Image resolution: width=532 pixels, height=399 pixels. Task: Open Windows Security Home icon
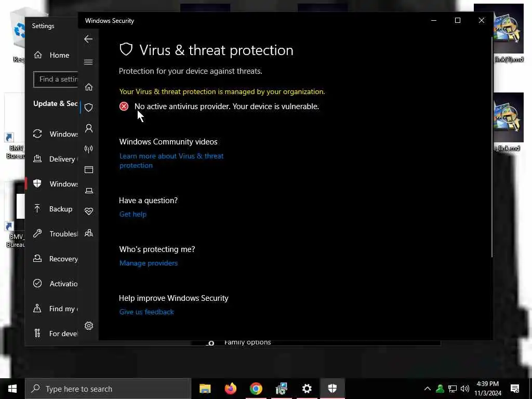pos(88,87)
